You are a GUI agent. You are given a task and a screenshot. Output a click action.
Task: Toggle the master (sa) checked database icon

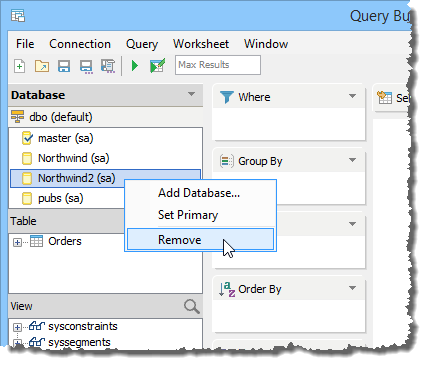[x=27, y=138]
